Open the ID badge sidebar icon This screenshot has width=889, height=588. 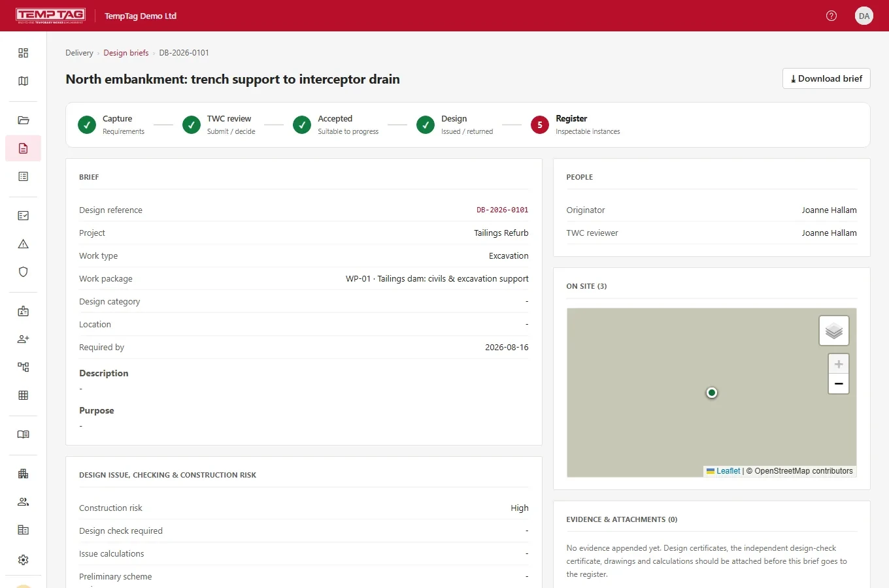click(x=24, y=311)
